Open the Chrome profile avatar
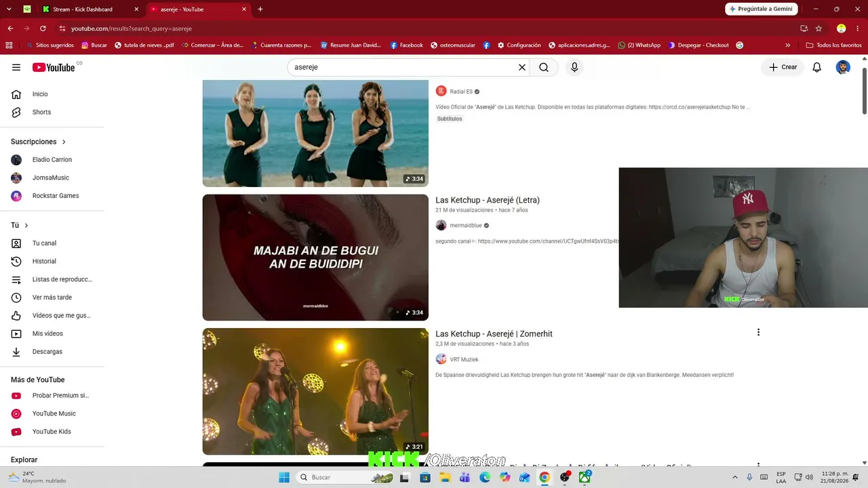This screenshot has width=868, height=488. click(x=841, y=28)
